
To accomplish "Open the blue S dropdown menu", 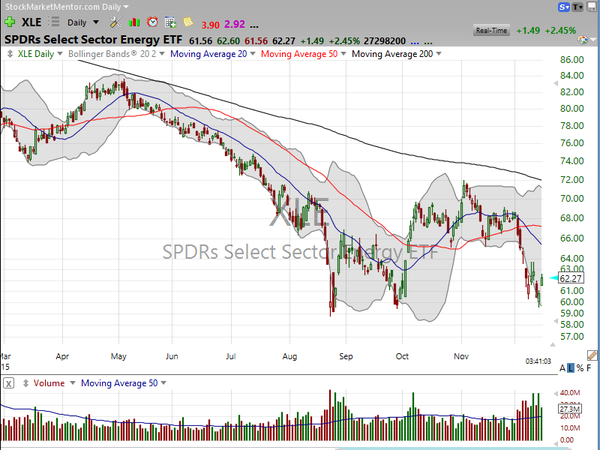I will pos(564,7).
